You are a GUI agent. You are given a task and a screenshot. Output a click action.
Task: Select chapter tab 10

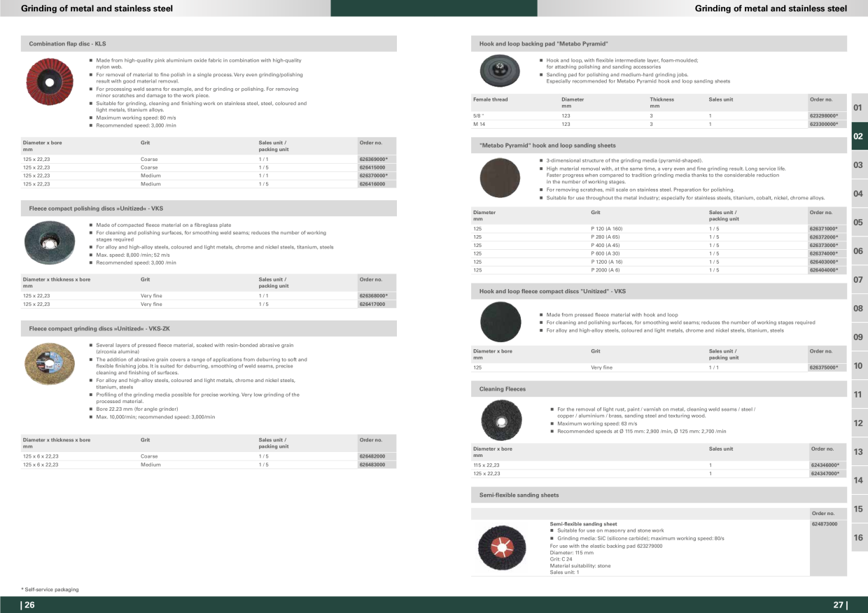(859, 365)
